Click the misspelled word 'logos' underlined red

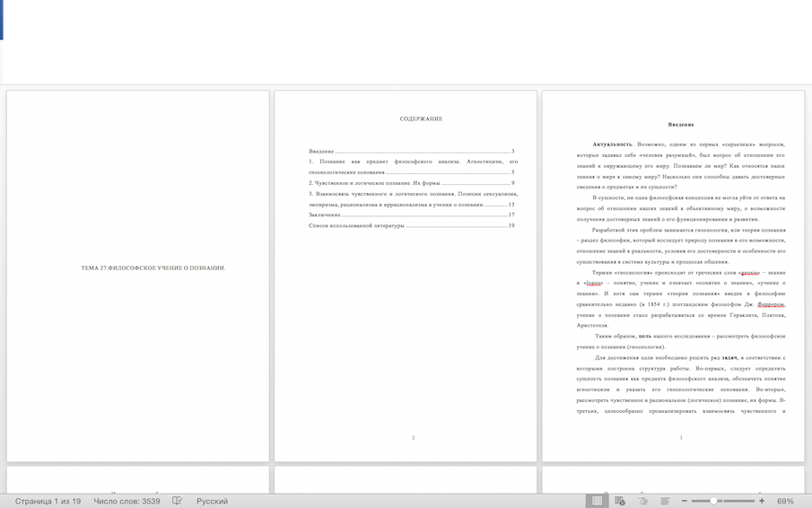(593, 283)
